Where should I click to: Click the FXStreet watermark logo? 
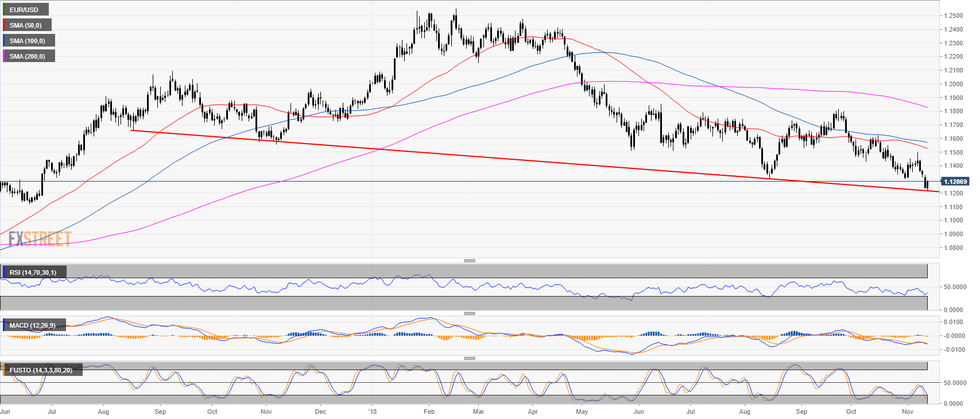pos(40,239)
